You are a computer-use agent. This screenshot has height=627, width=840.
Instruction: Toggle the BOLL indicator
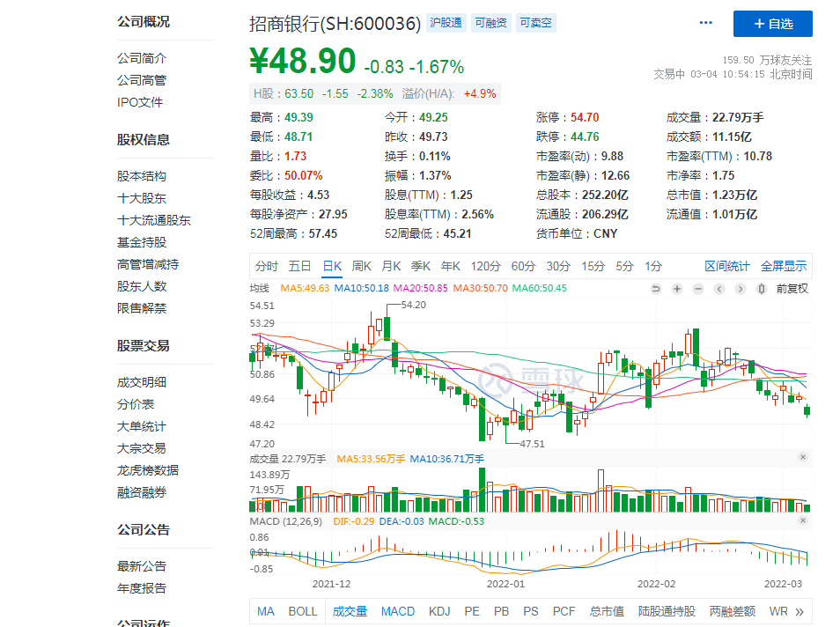(x=303, y=611)
